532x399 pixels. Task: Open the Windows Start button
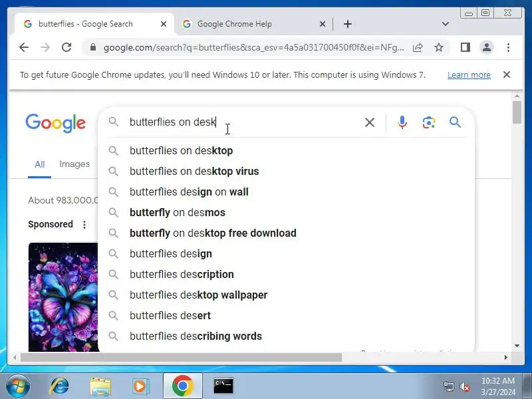point(17,386)
